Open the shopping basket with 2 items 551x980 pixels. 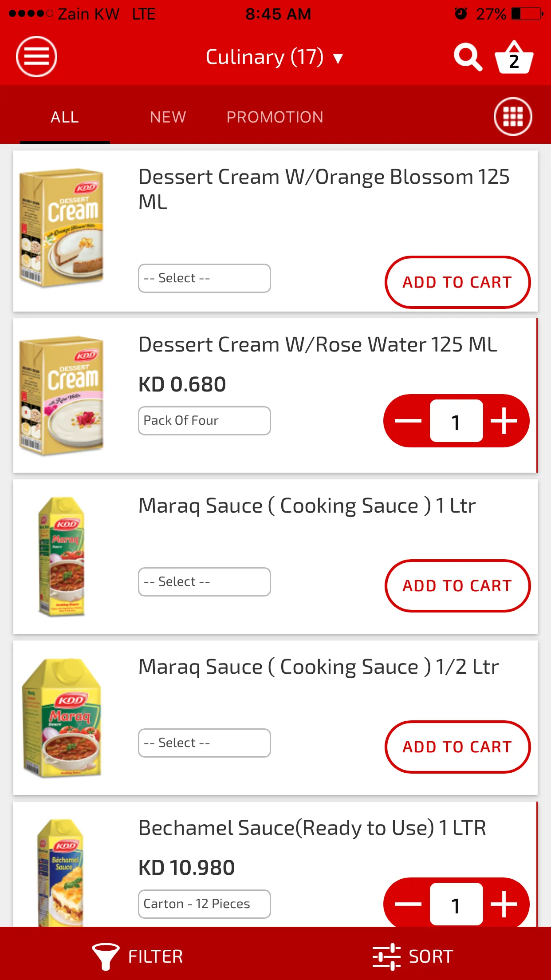(x=514, y=57)
